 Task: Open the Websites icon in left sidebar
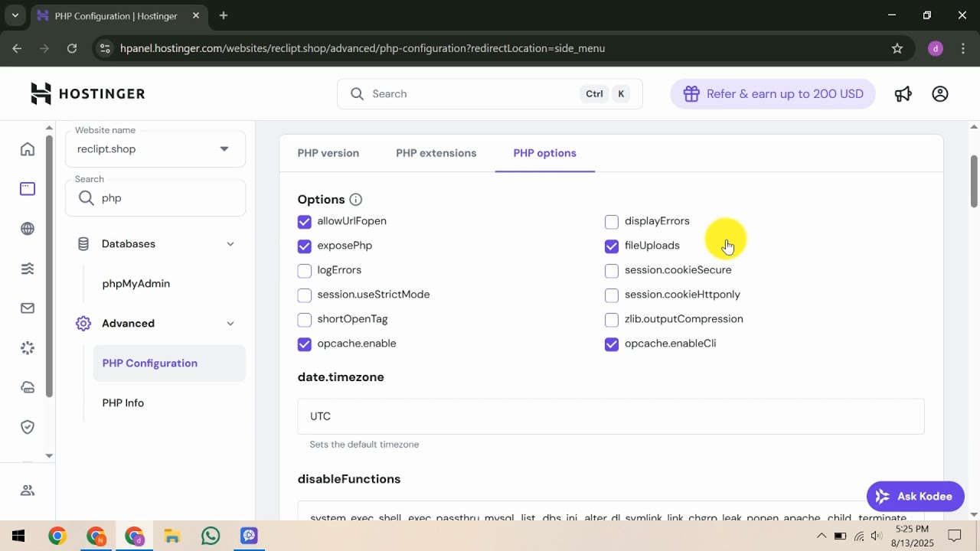coord(28,189)
